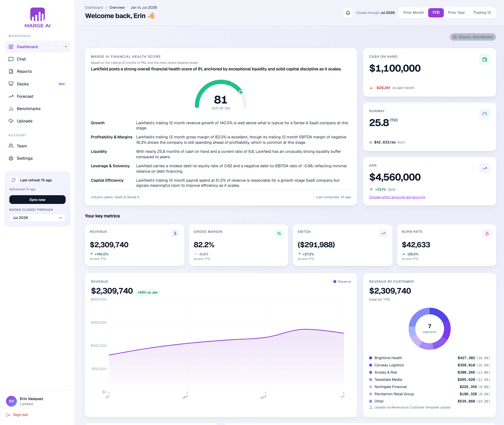This screenshot has height=425, width=504.
Task: Click the gauge icon on Runway card
Action: click(484, 114)
